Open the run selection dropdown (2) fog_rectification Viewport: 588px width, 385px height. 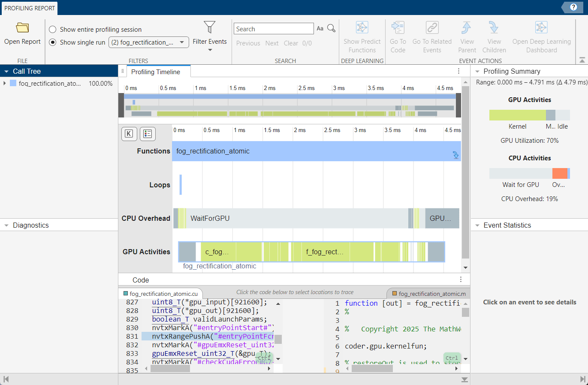click(148, 42)
